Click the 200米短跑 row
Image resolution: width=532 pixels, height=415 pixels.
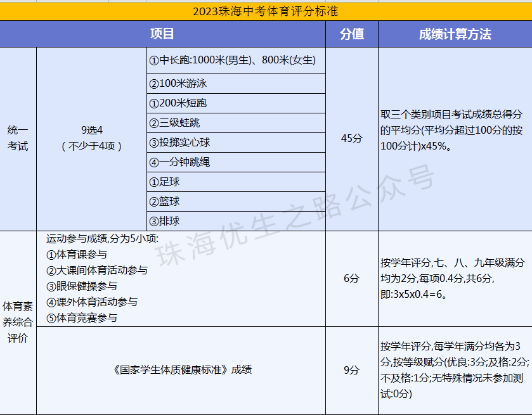(x=236, y=103)
